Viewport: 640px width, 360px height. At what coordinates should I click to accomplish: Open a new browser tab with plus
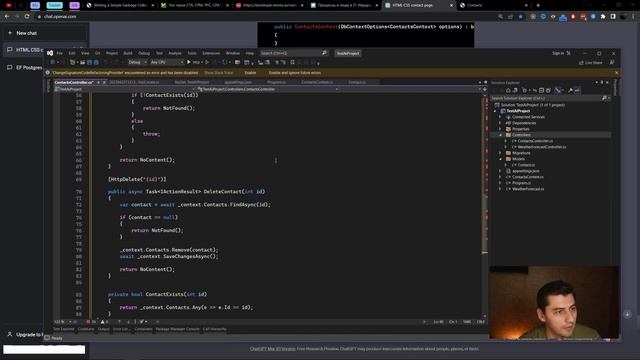(538, 5)
